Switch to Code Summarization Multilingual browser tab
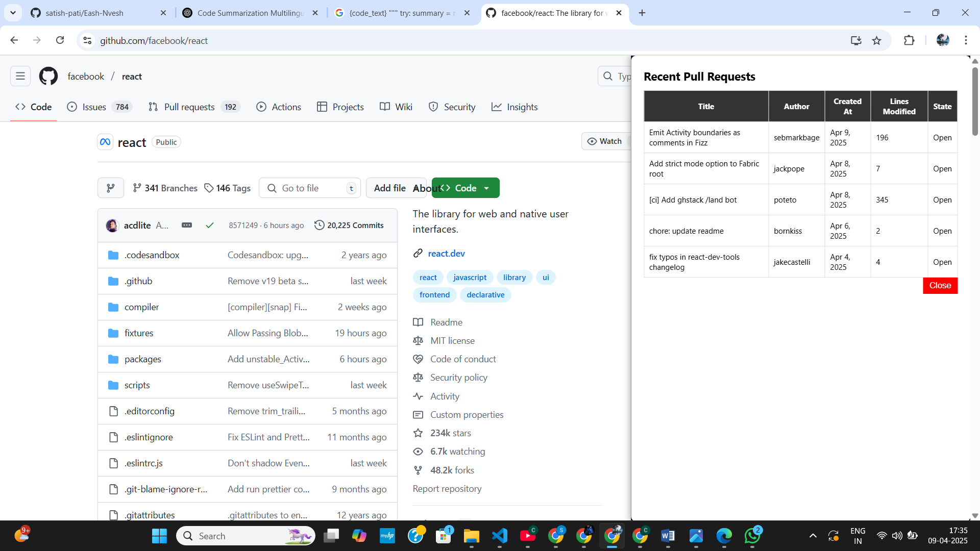Screen dimensions: 980x551 (x=250, y=13)
